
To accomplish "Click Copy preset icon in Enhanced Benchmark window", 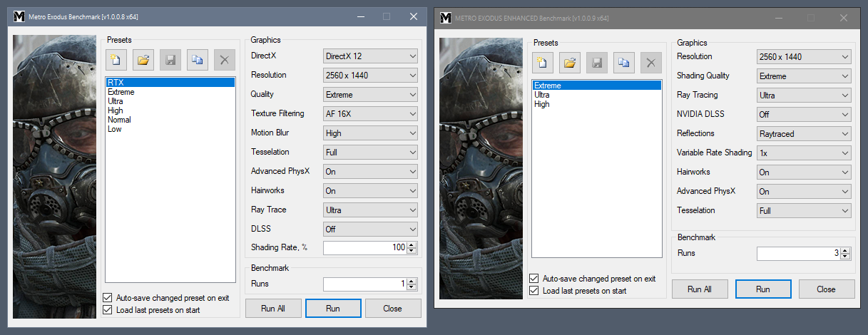I will point(624,63).
